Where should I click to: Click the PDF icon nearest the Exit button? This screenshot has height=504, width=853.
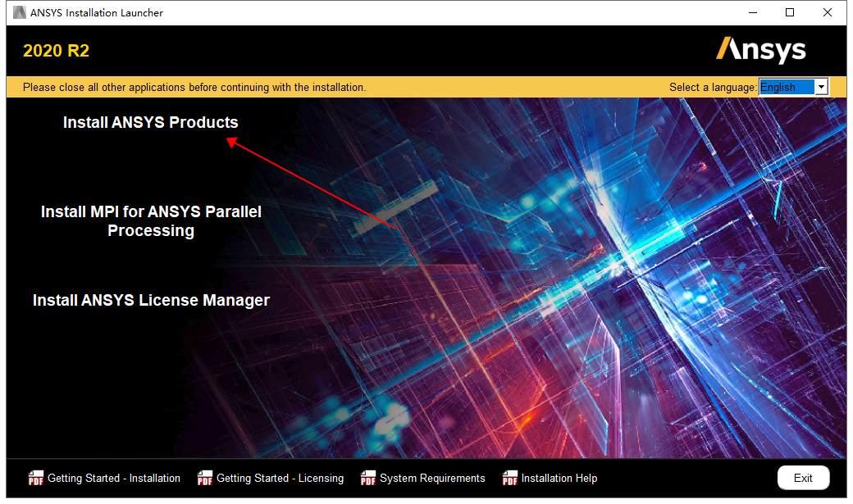click(509, 478)
